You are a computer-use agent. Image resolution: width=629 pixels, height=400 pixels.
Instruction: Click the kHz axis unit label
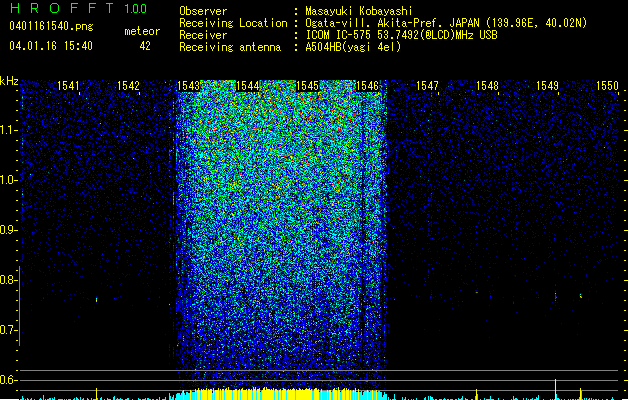click(9, 81)
